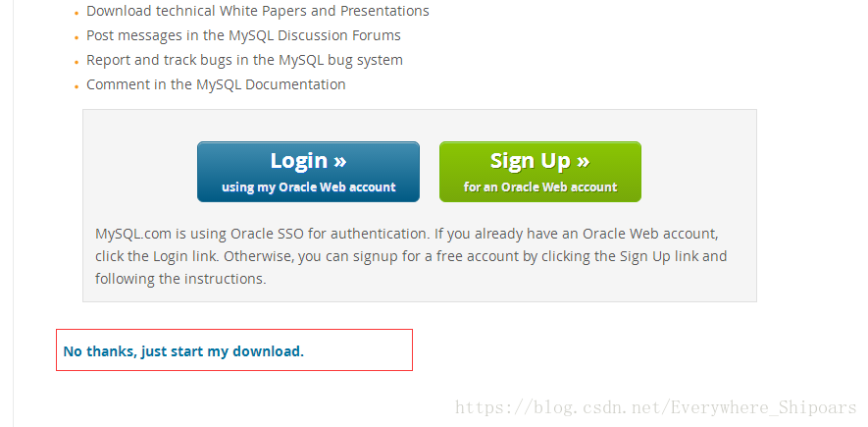This screenshot has width=868, height=427.
Task: Click the green Sign Up button
Action: 540,172
